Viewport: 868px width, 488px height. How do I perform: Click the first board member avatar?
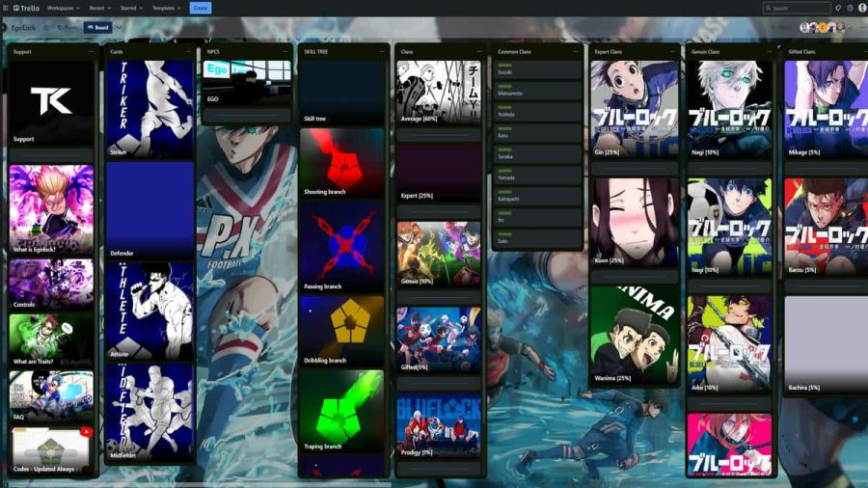(x=805, y=28)
